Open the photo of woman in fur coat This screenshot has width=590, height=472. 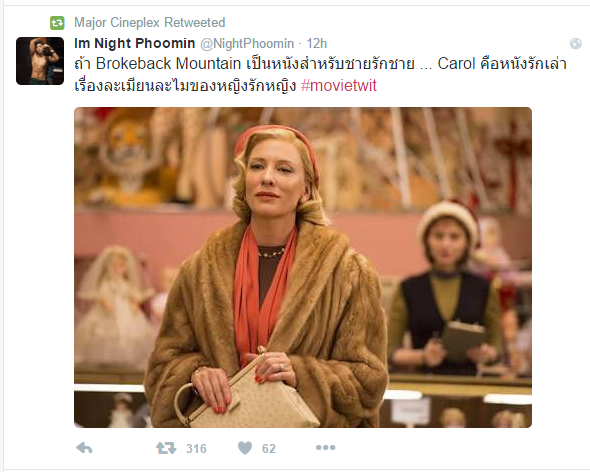pyautogui.click(x=303, y=267)
